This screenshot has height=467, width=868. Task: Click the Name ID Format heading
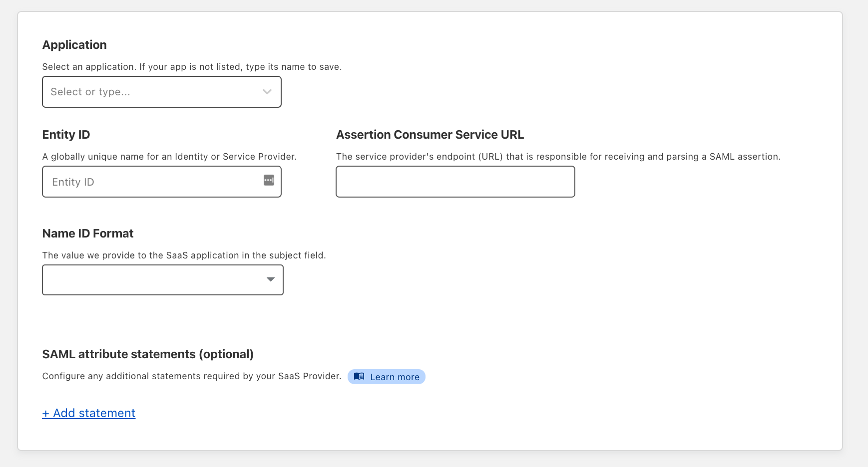[x=87, y=233]
